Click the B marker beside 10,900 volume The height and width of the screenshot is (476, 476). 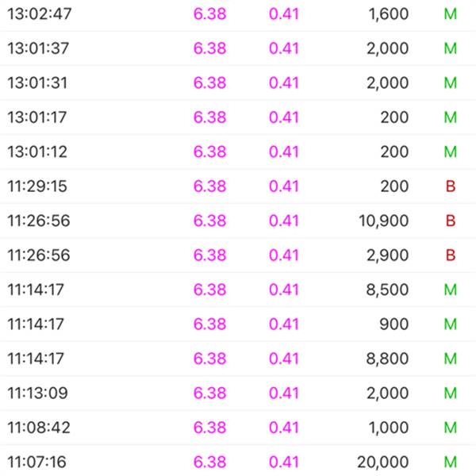pos(451,221)
